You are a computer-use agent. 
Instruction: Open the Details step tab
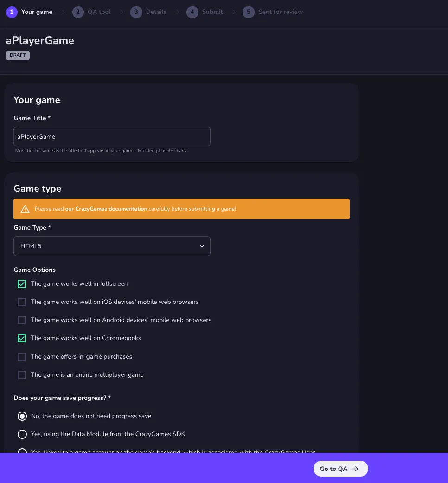pos(148,12)
